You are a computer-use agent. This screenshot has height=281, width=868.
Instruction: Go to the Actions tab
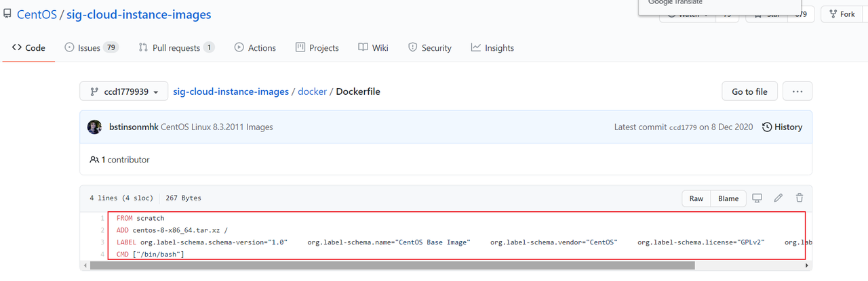pyautogui.click(x=255, y=48)
